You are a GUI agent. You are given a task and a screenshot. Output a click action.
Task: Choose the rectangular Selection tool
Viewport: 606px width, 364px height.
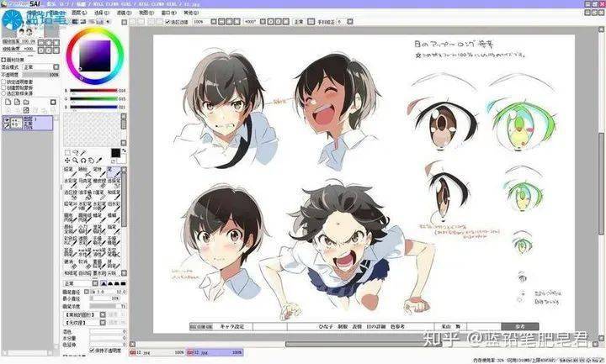pos(67,152)
